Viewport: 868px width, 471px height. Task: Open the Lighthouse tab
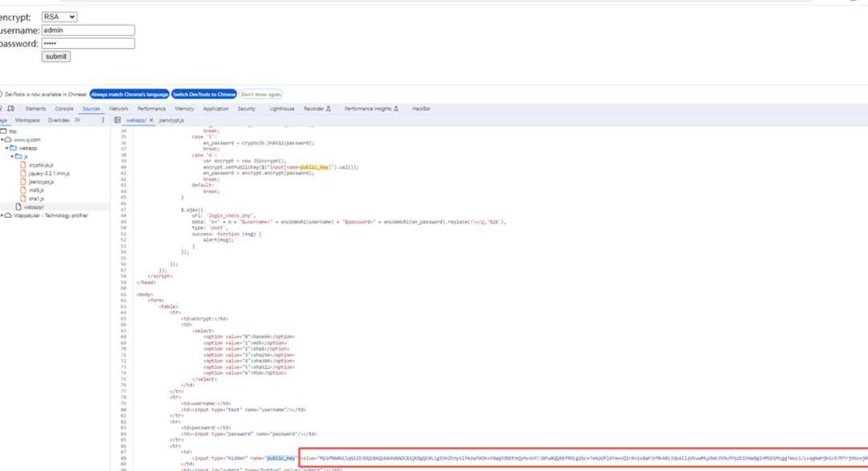coord(282,109)
